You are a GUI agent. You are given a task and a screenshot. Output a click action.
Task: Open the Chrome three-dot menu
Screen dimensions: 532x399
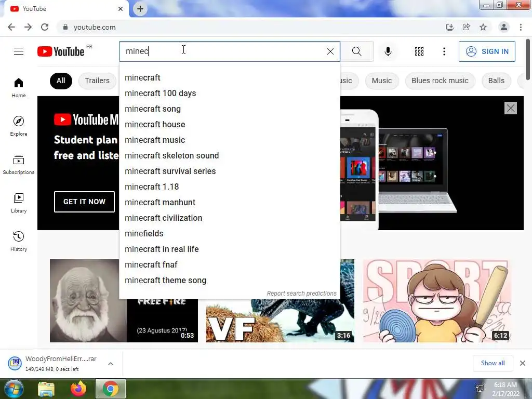tap(521, 27)
